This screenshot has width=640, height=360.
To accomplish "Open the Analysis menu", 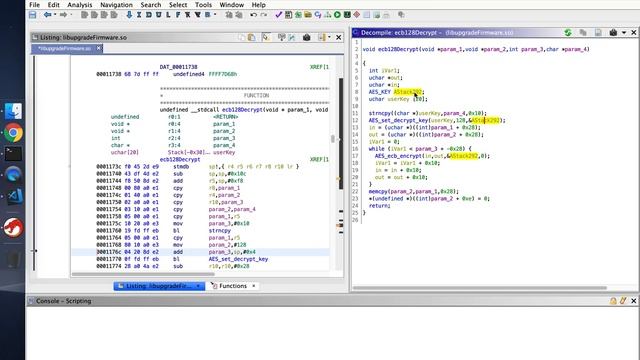I will click(80, 5).
